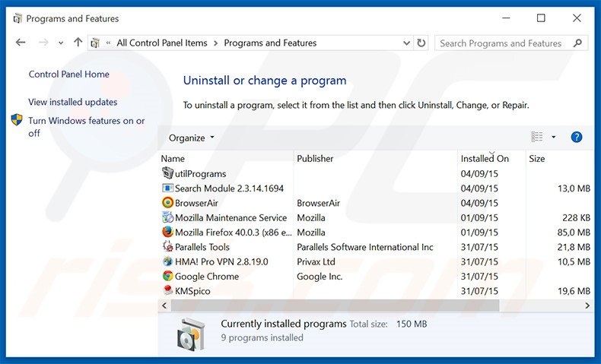Go back with the Back arrow

[21, 43]
